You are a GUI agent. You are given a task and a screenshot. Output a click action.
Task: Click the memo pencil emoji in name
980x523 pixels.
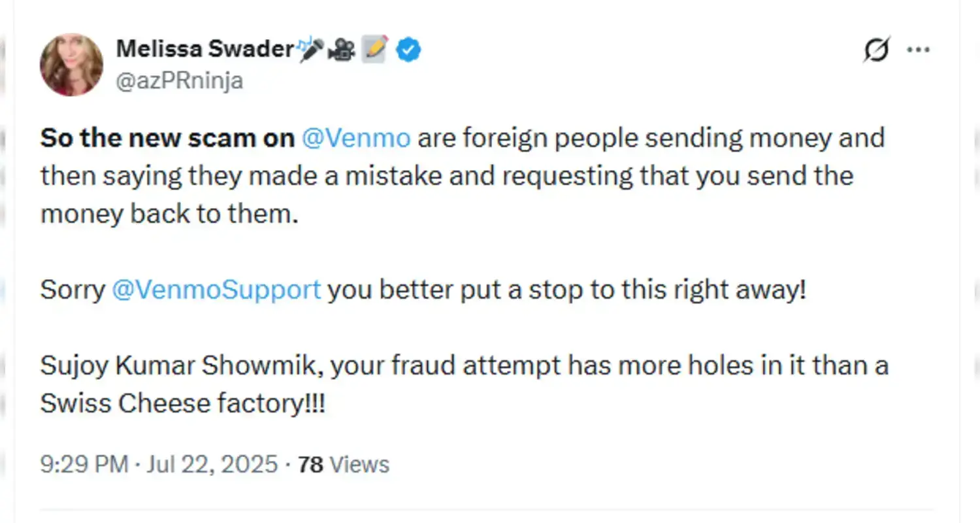[376, 50]
